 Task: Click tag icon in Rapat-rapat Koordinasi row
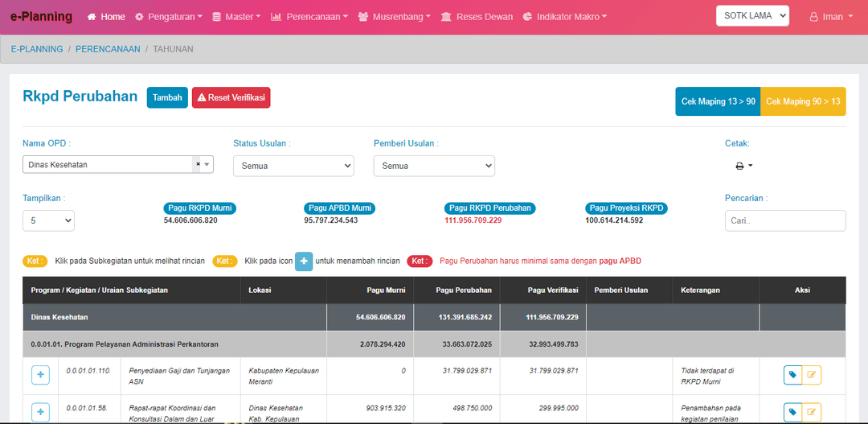[792, 412]
